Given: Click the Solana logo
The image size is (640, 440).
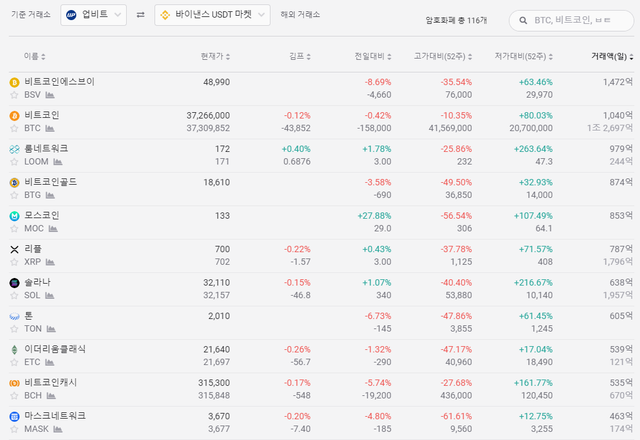Looking at the screenshot, I should coord(14,283).
